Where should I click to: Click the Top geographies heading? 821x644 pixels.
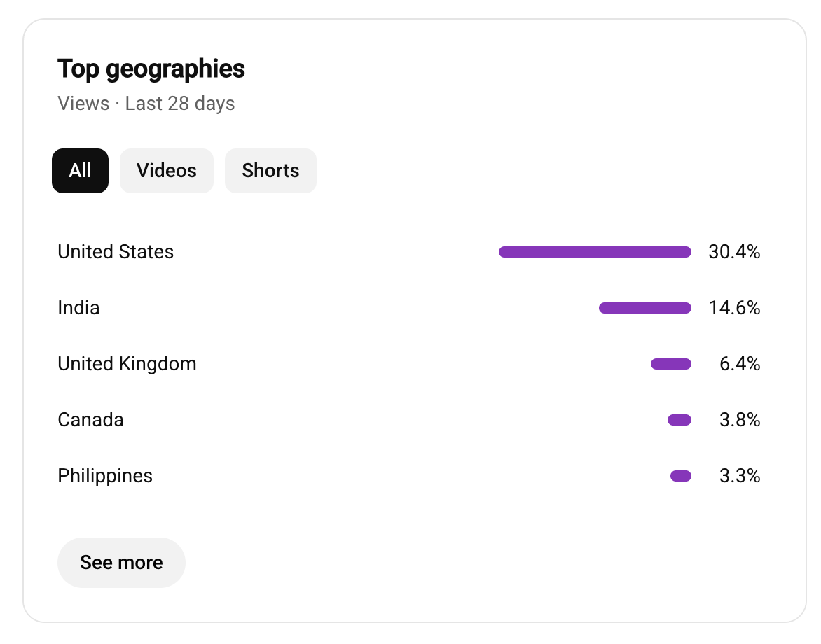click(x=151, y=69)
